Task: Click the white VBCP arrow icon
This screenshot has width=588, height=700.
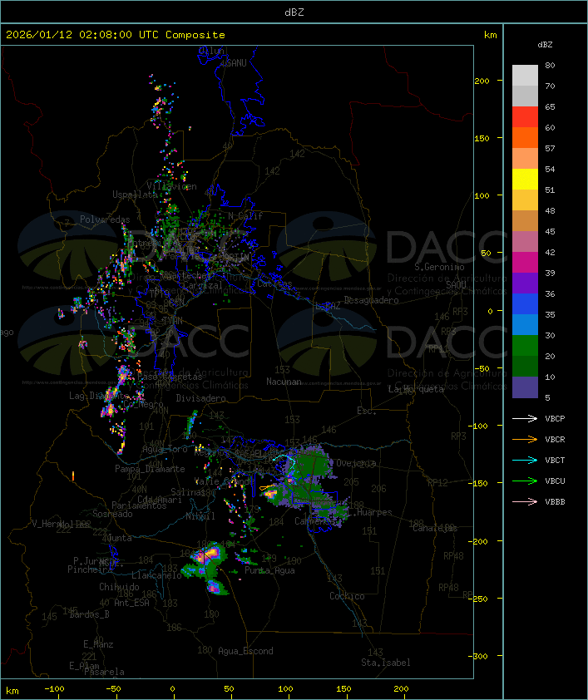Action: point(525,418)
